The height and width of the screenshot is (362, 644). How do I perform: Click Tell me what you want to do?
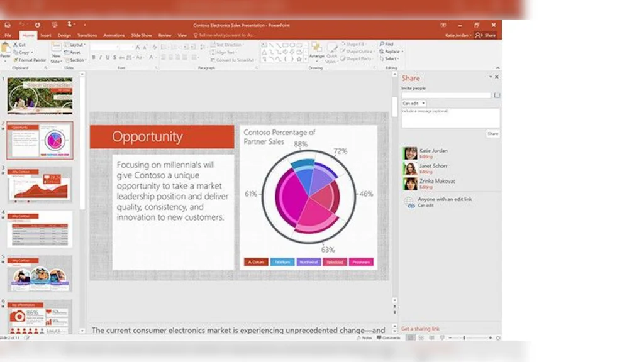point(224,35)
